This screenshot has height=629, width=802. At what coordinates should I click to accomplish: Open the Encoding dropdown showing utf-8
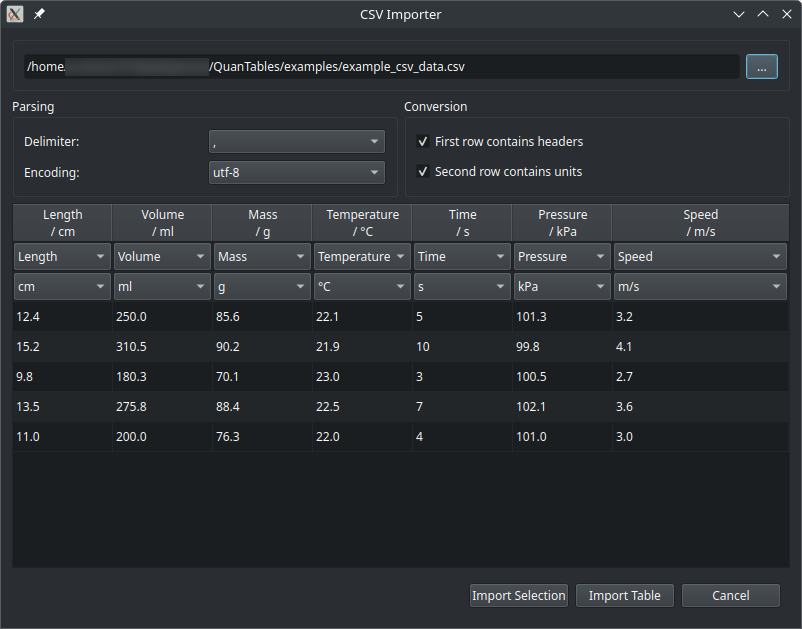[x=296, y=172]
